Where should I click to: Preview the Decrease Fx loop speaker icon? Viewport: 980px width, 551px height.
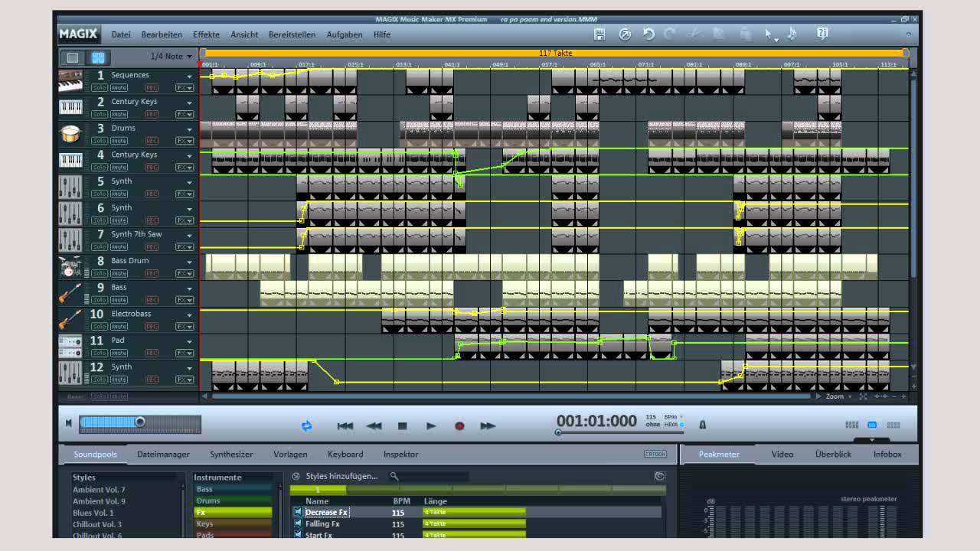point(298,512)
